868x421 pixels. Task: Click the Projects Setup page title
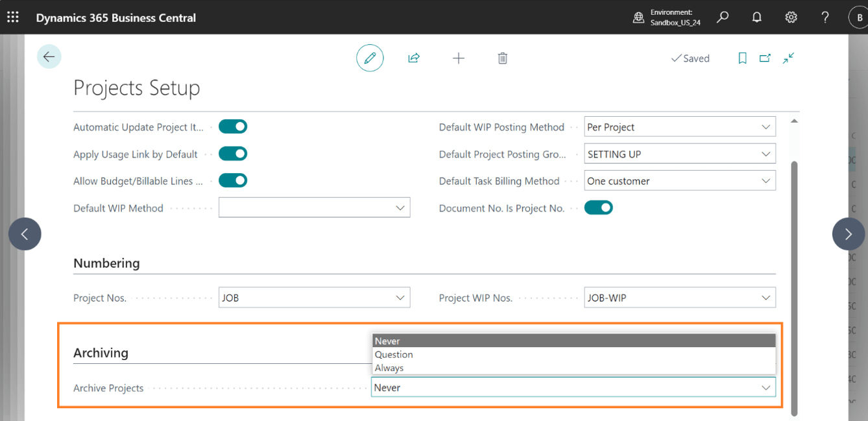click(x=137, y=88)
